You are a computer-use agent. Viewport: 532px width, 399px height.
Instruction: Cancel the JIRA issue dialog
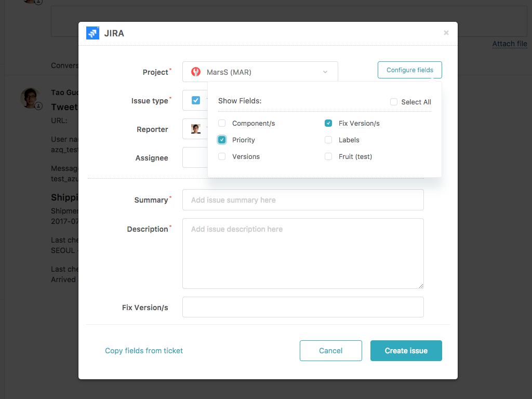331,351
